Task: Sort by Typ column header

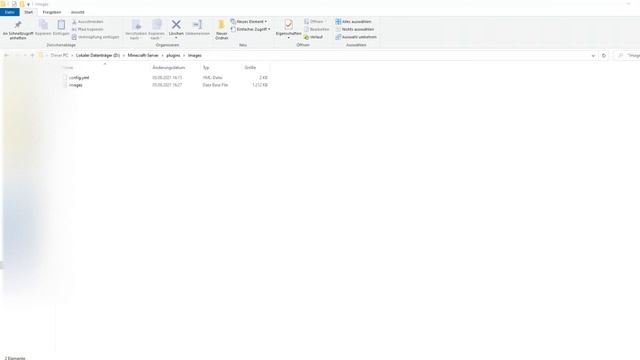Action: pos(206,68)
